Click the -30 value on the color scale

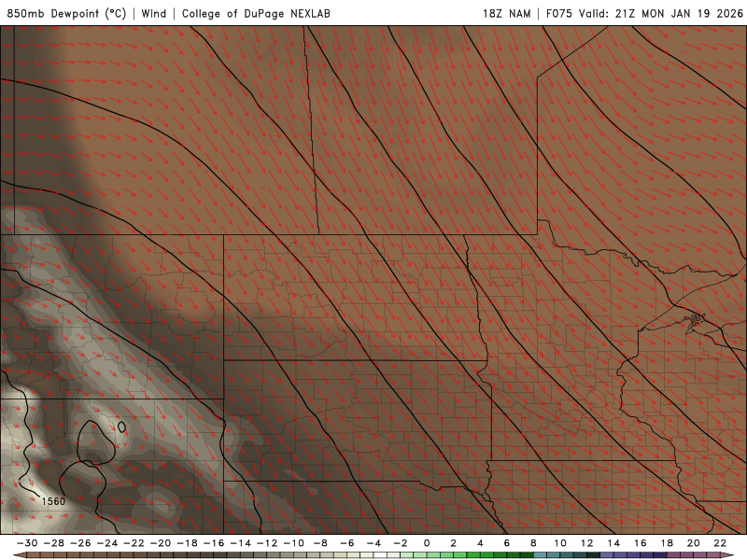coord(27,543)
